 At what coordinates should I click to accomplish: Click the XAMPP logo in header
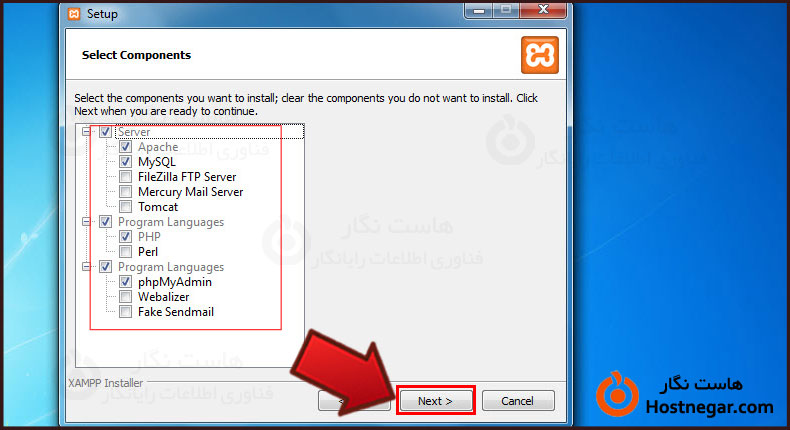coord(540,55)
